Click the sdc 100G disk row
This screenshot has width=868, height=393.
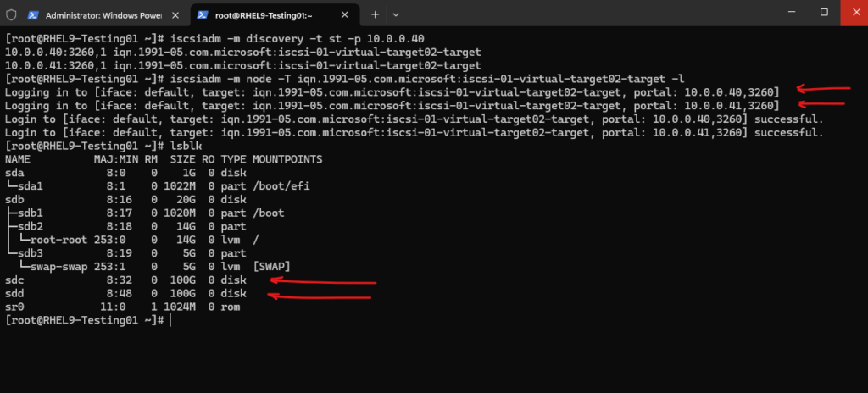point(125,280)
